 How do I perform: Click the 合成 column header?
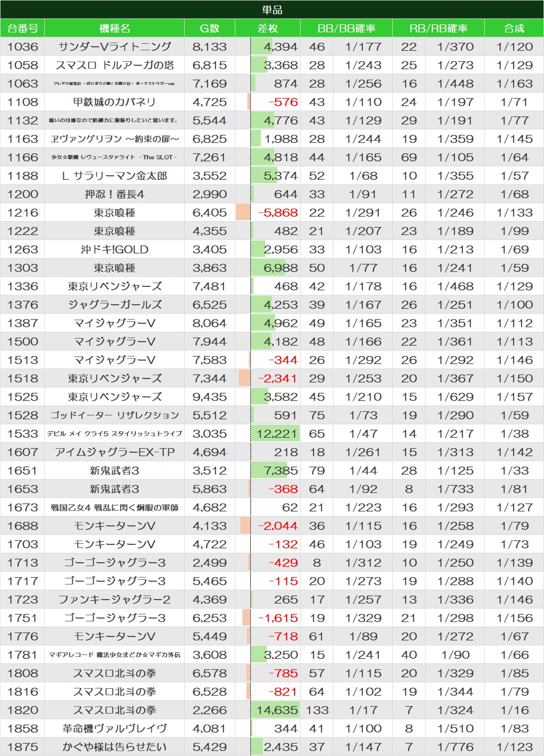pyautogui.click(x=514, y=28)
